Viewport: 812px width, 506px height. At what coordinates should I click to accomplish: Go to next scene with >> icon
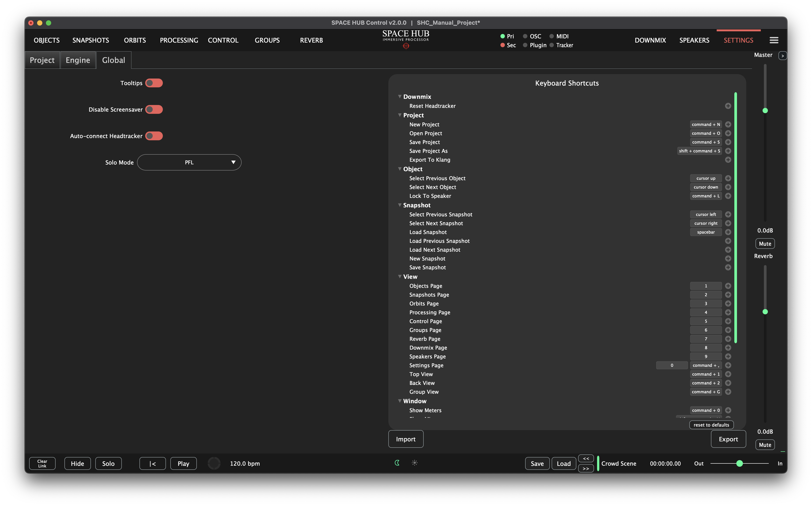click(x=586, y=469)
